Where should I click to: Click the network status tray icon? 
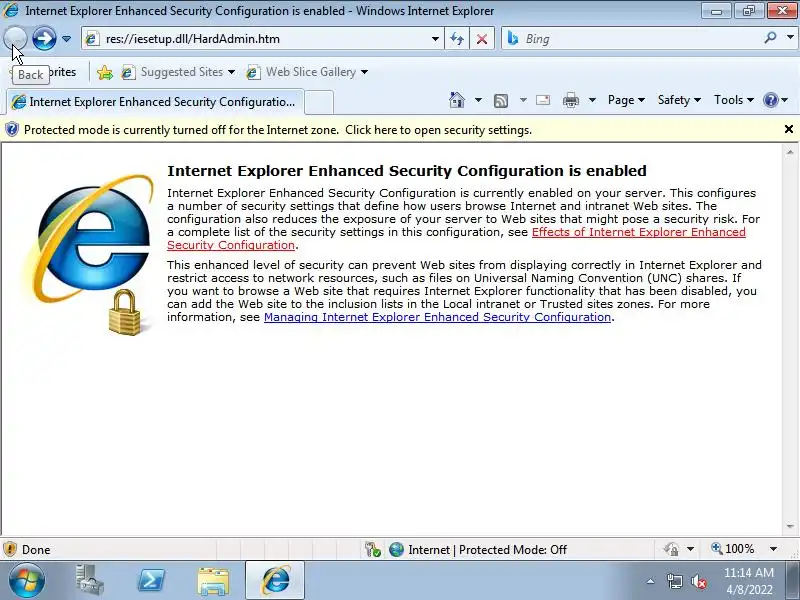[x=674, y=581]
